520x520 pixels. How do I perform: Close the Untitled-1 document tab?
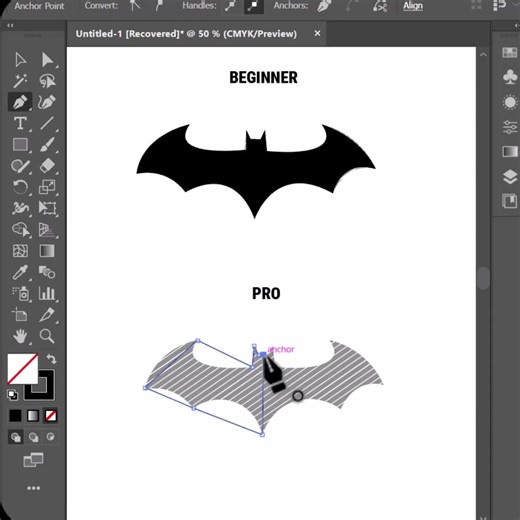click(317, 33)
